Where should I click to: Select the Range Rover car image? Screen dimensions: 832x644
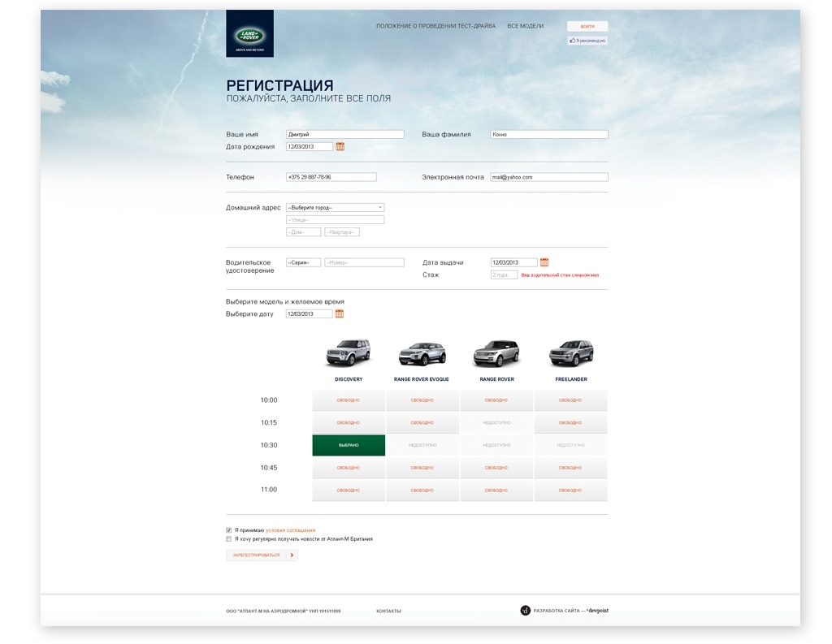coord(496,353)
